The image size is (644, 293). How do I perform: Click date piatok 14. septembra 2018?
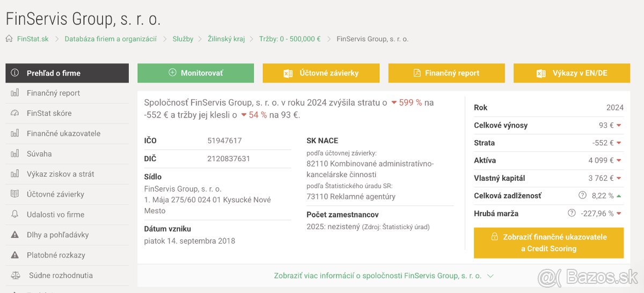coord(189,241)
